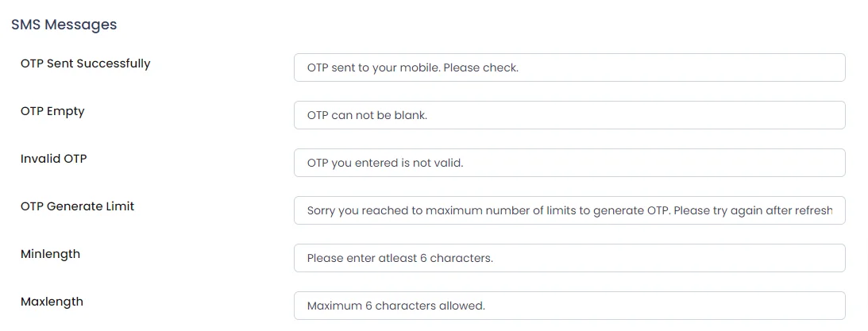Viewport: 868px width, 331px height.
Task: Select the Invalid OTP message field
Action: point(569,163)
